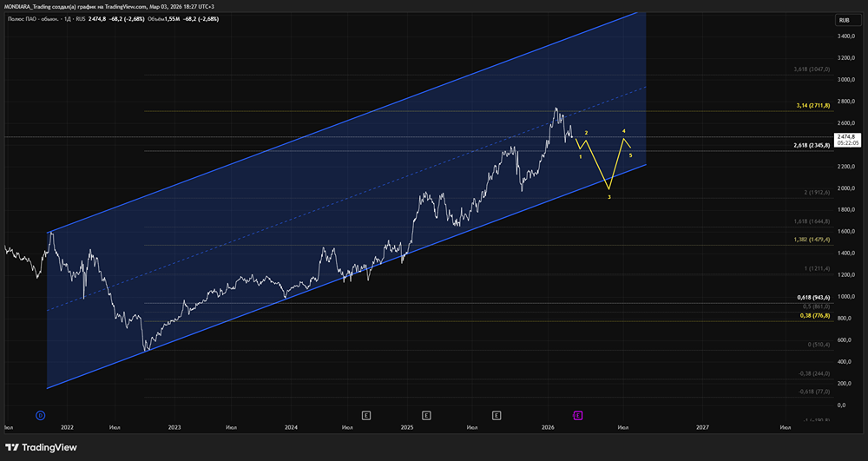Click the Полюс ПАО symbol title
Image resolution: width=868 pixels, height=461 pixels.
[31, 19]
